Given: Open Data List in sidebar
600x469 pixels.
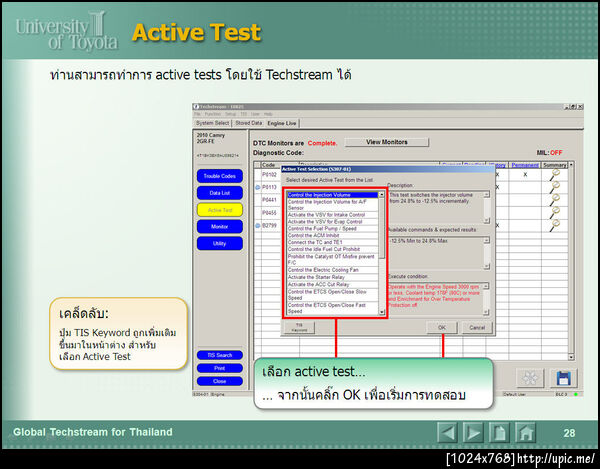Looking at the screenshot, I should click(220, 193).
